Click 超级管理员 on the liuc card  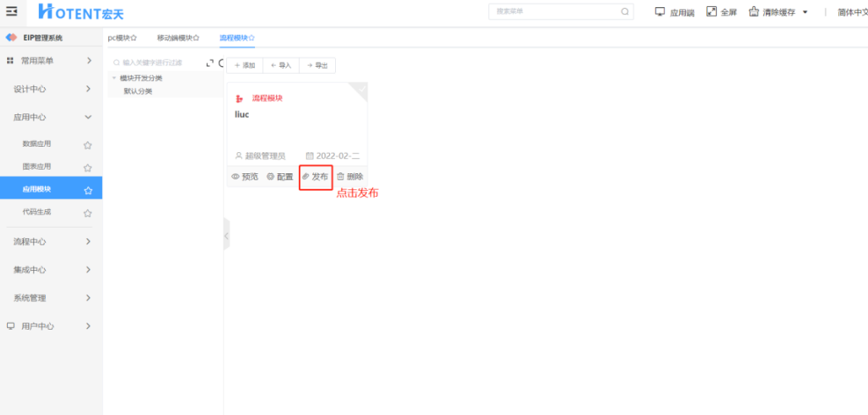260,156
